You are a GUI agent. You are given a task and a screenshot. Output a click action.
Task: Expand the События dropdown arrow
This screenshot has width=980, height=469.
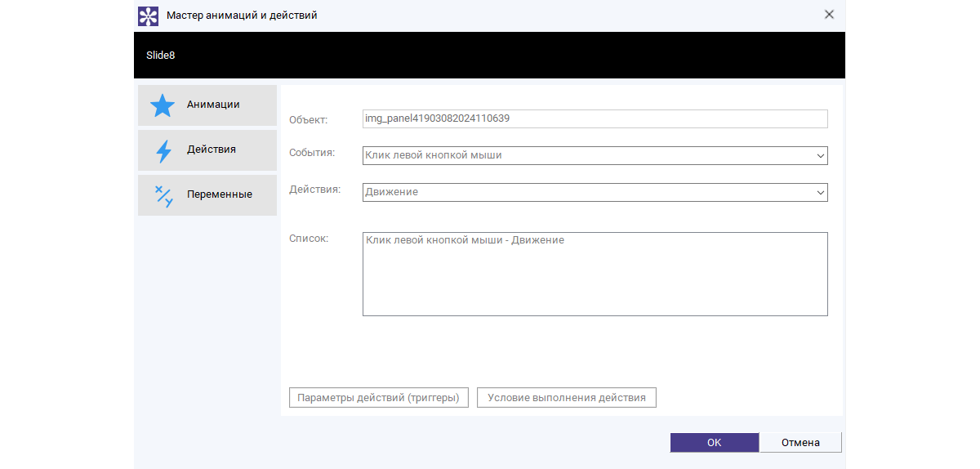point(820,155)
